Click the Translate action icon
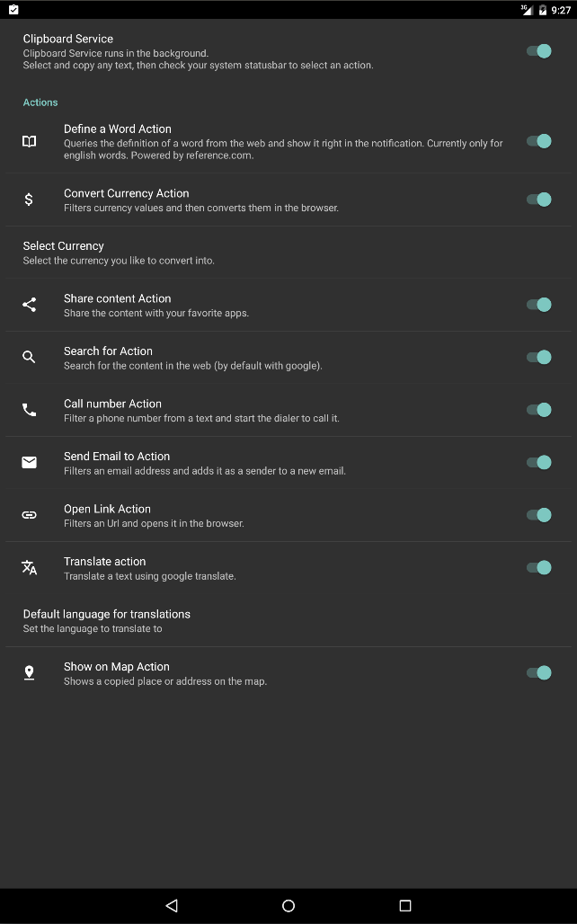This screenshot has height=924, width=577. tap(30, 567)
